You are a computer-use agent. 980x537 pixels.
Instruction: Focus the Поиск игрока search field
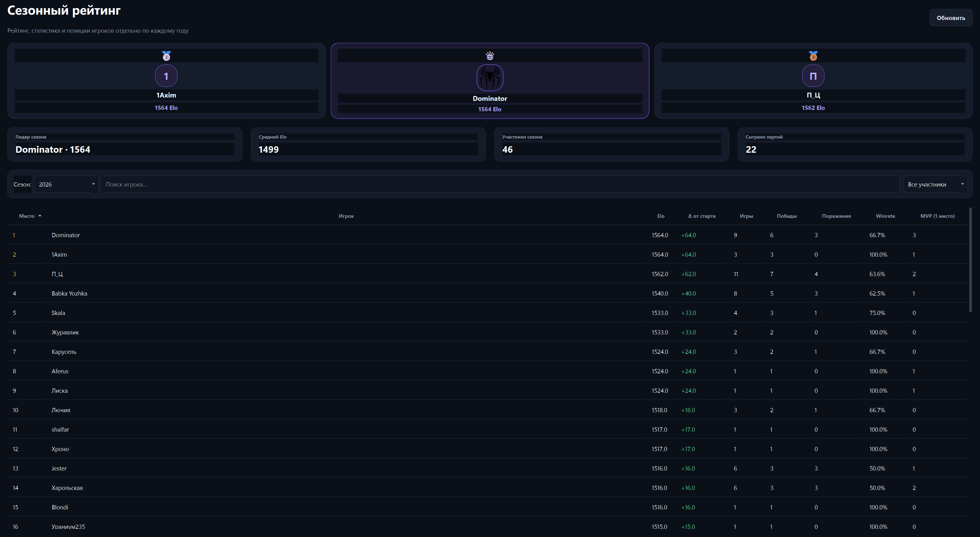click(x=500, y=184)
